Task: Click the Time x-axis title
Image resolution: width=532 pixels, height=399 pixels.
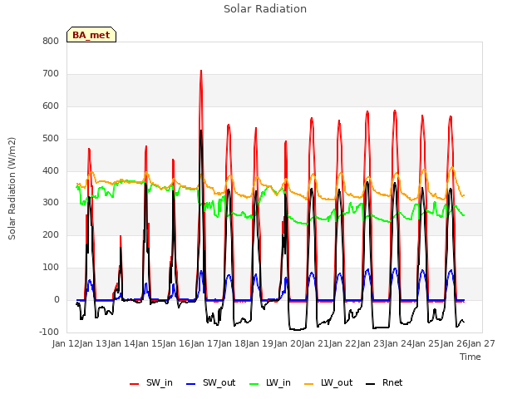Action: click(x=470, y=357)
